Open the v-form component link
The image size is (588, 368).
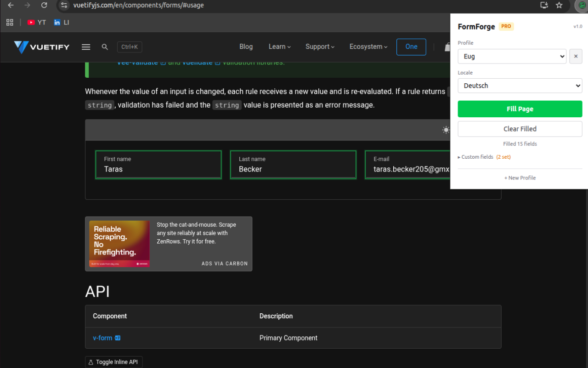coord(102,338)
